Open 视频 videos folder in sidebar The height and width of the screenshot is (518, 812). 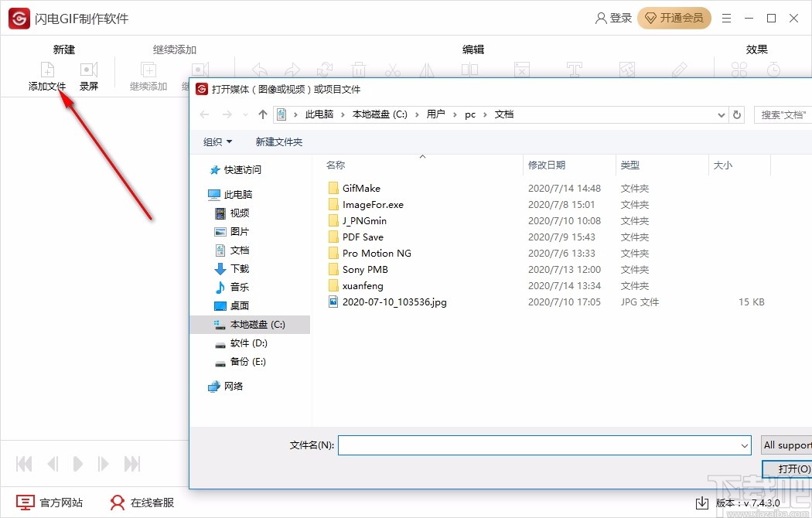(233, 213)
